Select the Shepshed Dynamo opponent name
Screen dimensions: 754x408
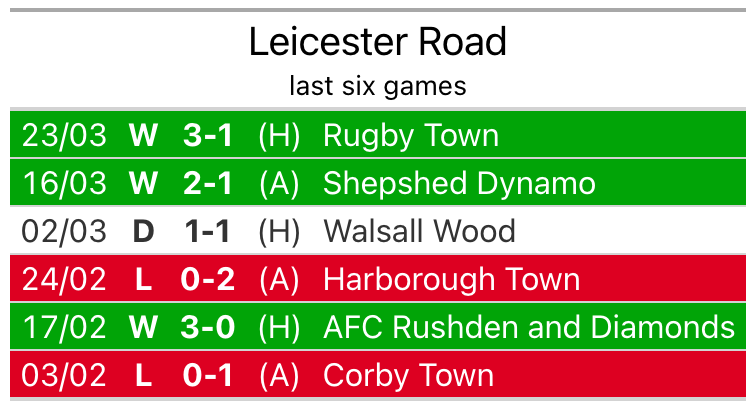tap(459, 183)
